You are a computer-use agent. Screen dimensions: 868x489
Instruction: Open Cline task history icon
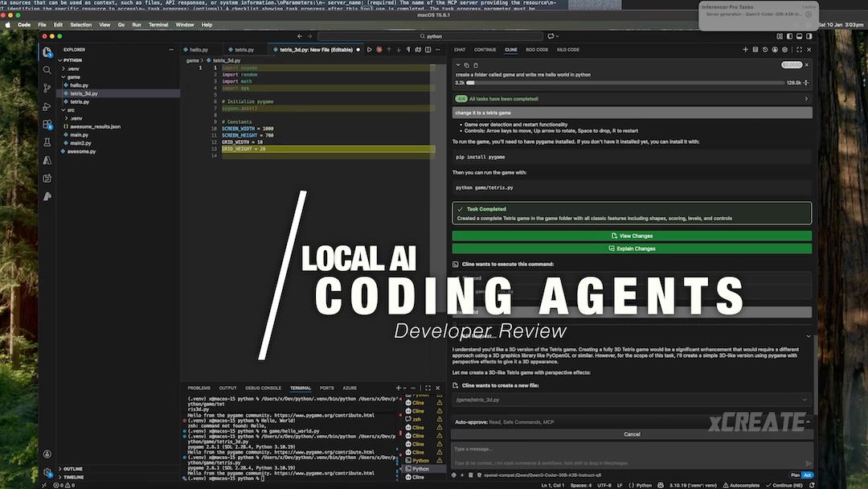[765, 50]
